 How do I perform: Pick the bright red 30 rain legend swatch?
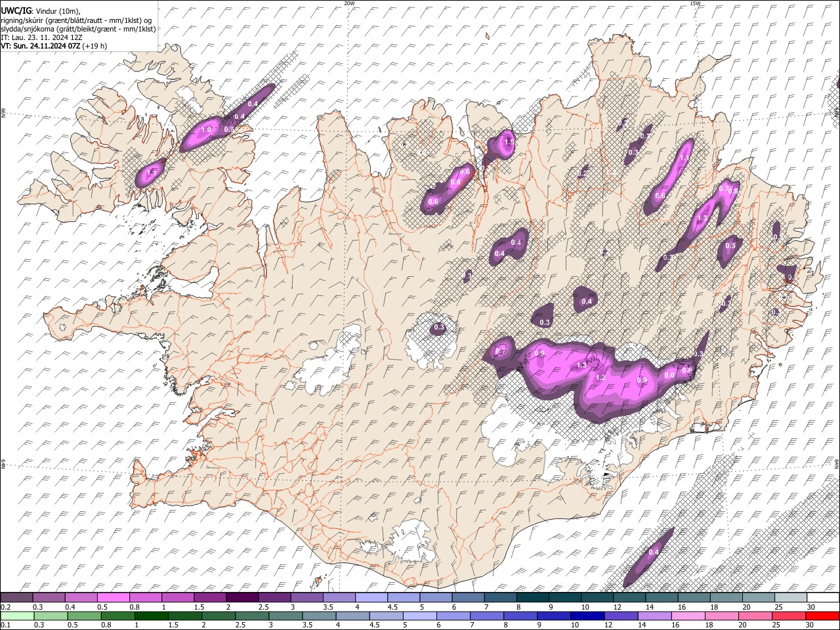point(822,616)
